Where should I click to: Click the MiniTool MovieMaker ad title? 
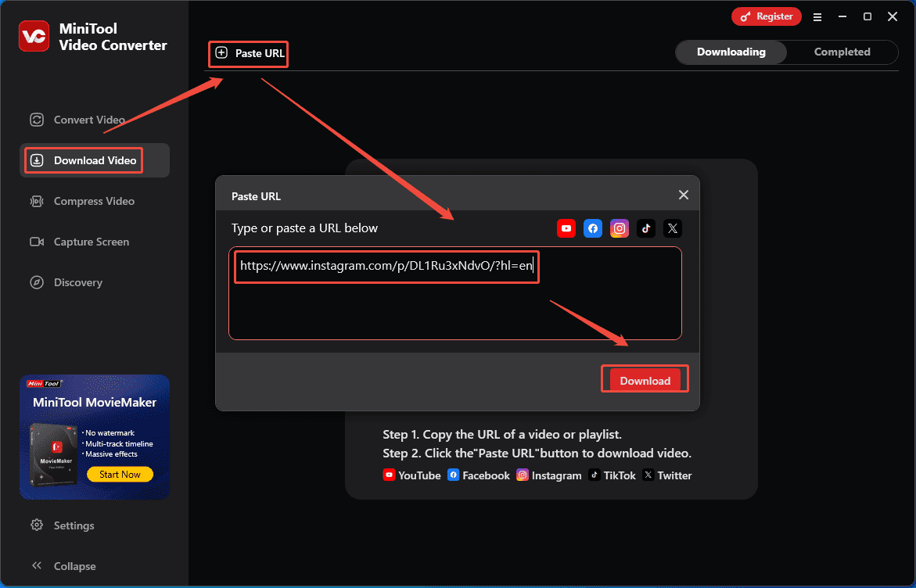(95, 403)
